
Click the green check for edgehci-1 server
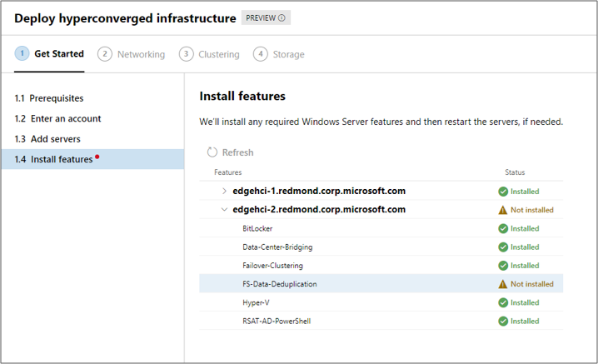tap(503, 192)
